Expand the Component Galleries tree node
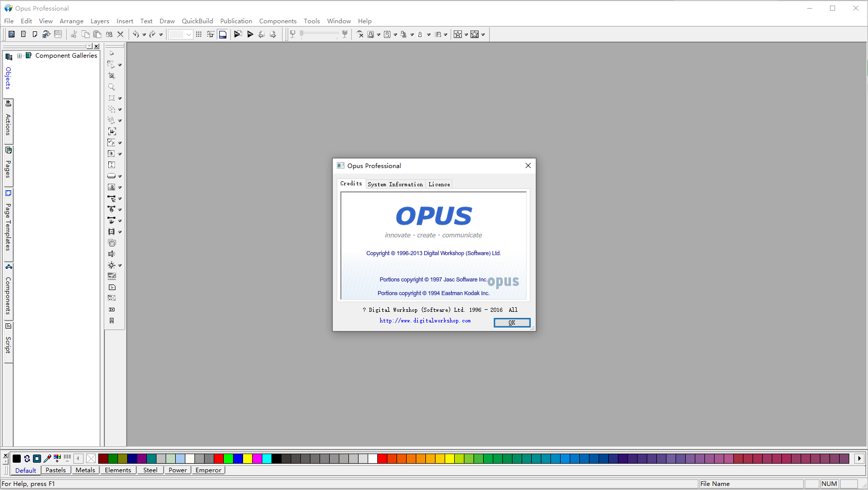868x490 pixels. [x=19, y=56]
